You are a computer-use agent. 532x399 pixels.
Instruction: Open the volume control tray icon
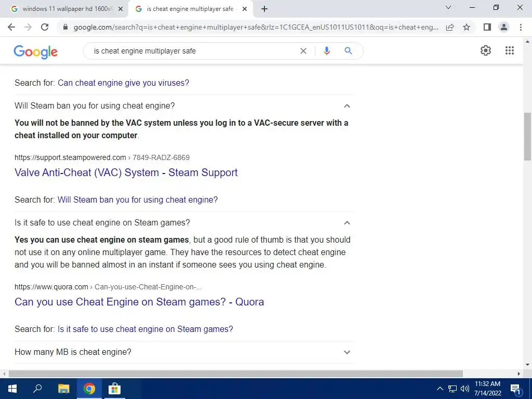tap(465, 389)
